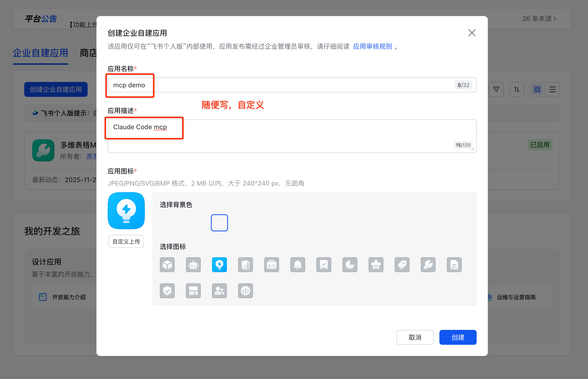Choose the bell icon option
The height and width of the screenshot is (379, 588).
[x=298, y=265]
